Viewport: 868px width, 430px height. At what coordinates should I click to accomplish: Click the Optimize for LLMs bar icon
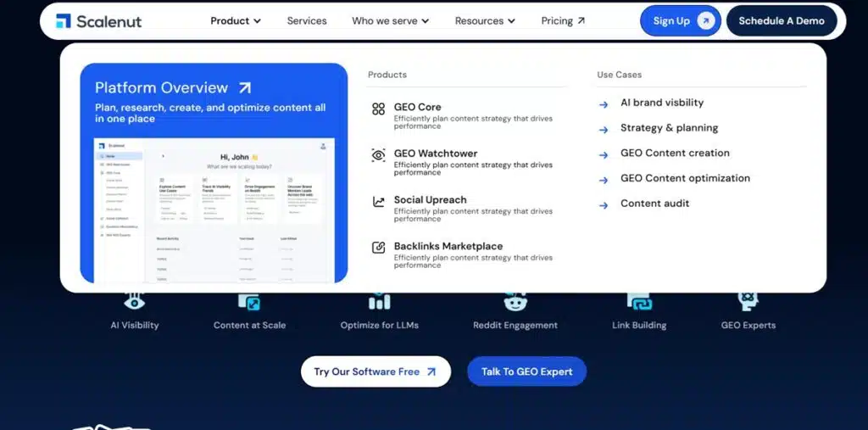(379, 301)
